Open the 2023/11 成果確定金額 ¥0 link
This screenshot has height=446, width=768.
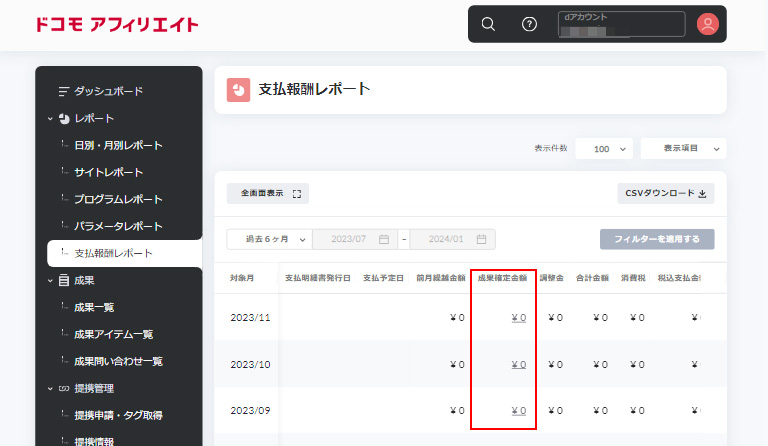518,318
